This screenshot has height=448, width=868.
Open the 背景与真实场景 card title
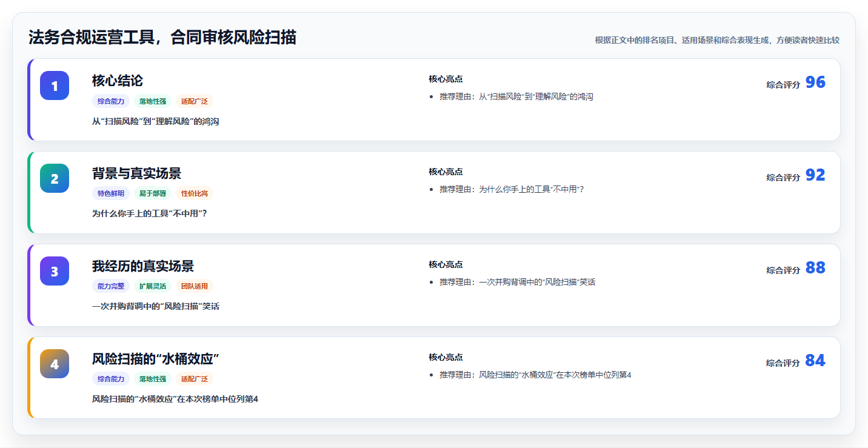pos(136,173)
